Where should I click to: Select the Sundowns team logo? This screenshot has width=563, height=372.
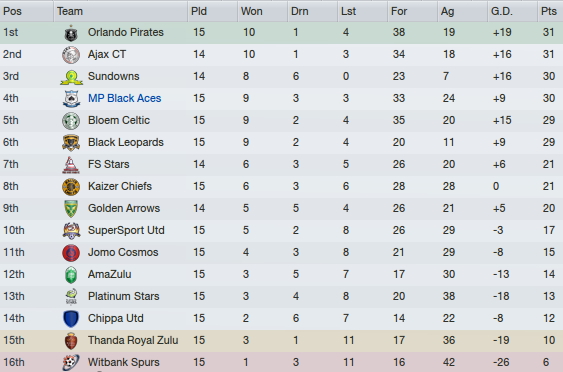(71, 77)
